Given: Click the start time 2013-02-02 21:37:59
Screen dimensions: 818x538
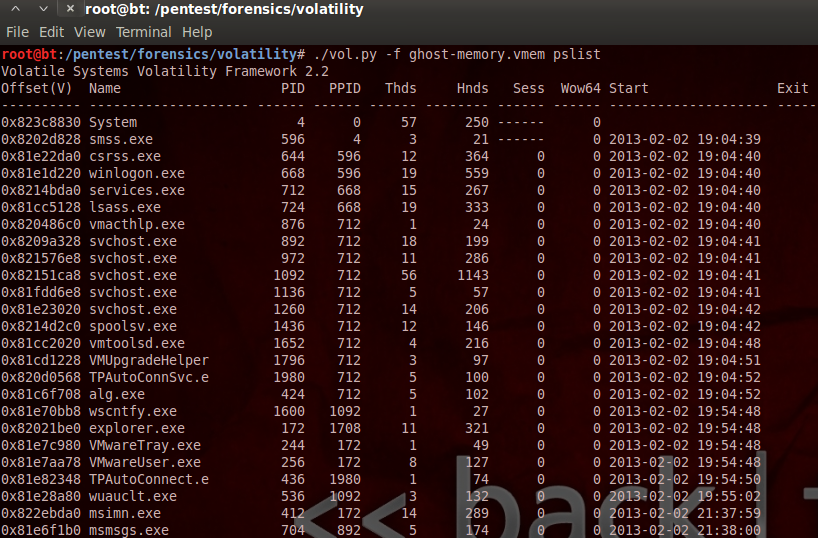Looking at the screenshot, I should point(684,513).
